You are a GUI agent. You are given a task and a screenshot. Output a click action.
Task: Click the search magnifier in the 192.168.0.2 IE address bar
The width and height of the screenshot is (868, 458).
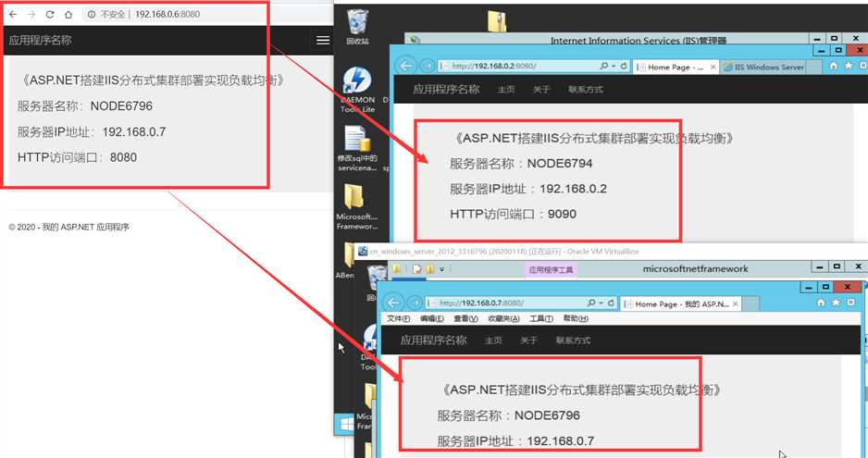click(x=604, y=66)
